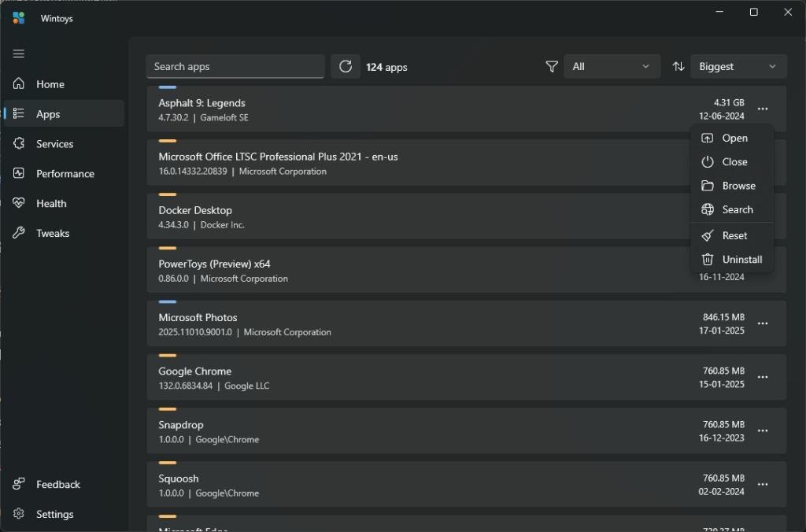Open the Tweaks section
The width and height of the screenshot is (806, 532).
(51, 233)
